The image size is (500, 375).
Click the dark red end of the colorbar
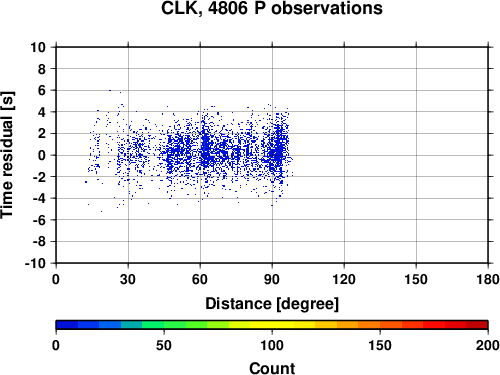coord(477,325)
